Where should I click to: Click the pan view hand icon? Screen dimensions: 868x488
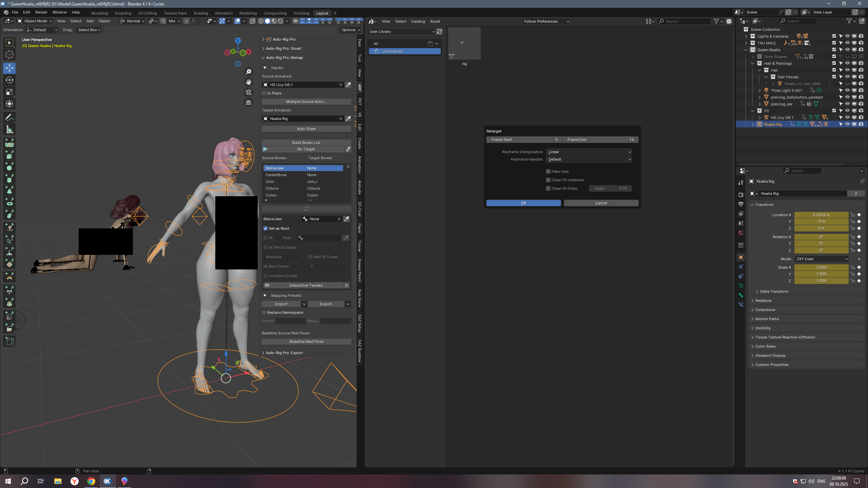point(249,82)
